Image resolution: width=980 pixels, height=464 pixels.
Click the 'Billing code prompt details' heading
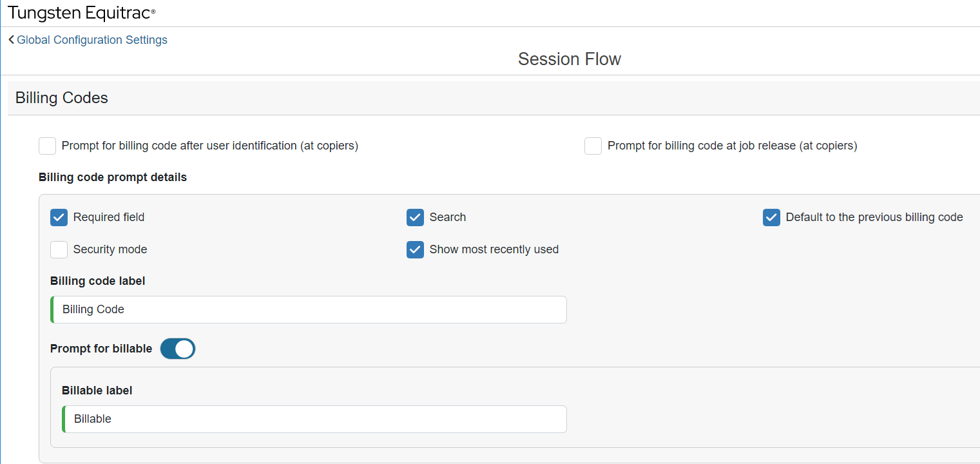(x=113, y=177)
